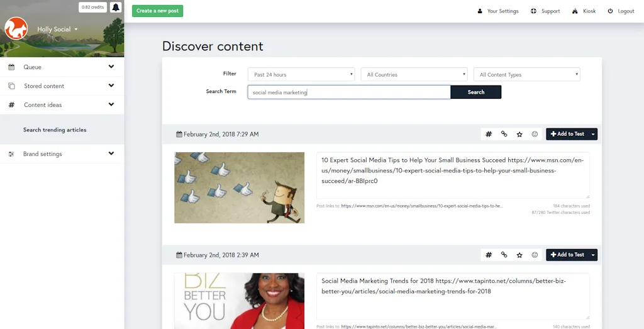Open the All Content Types dropdown
Screen dimensions: 644x329
[x=526, y=75]
